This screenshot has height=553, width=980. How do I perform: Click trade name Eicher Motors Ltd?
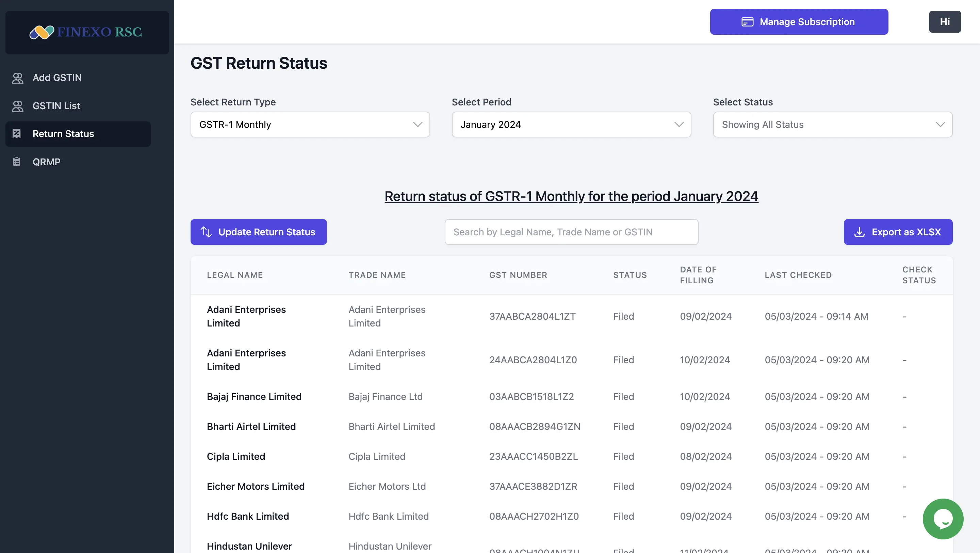[x=387, y=486]
